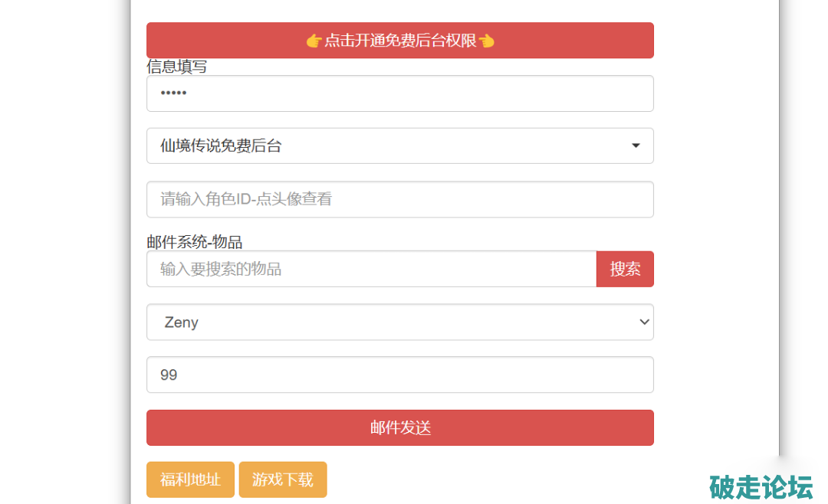Click the 请输入角色ID input field
Screen dimensions: 828x504
point(399,199)
